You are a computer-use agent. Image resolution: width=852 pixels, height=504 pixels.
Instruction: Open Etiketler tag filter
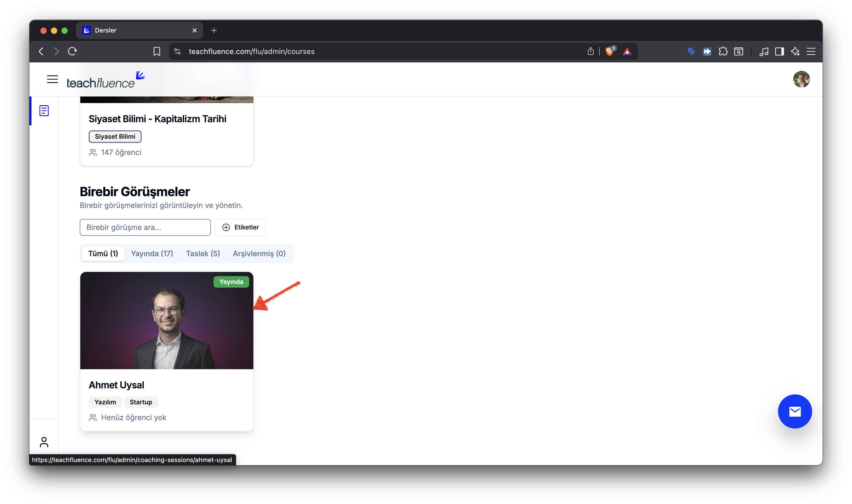[x=240, y=227]
